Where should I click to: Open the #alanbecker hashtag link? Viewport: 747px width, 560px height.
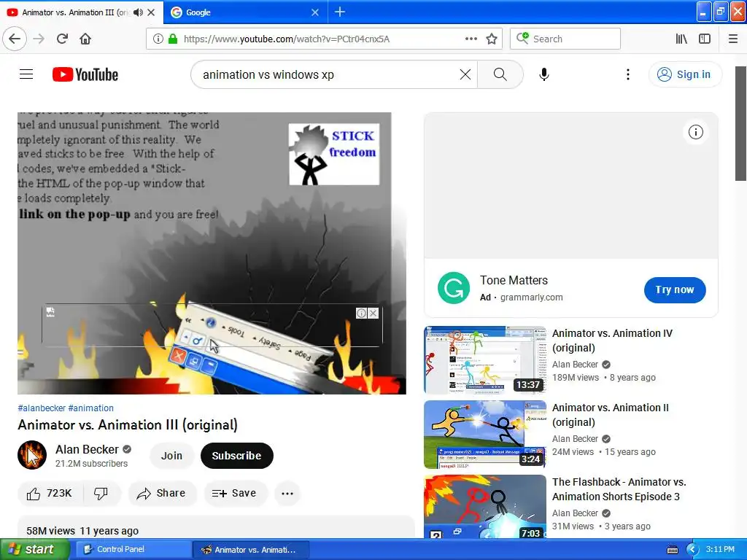[42, 408]
